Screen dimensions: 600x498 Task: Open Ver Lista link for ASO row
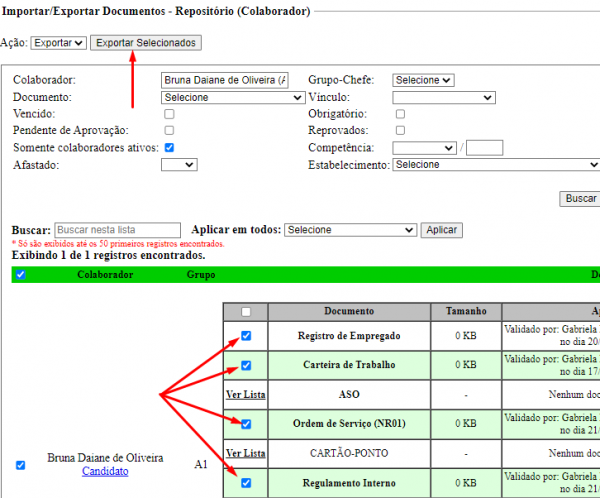pyautogui.click(x=245, y=395)
